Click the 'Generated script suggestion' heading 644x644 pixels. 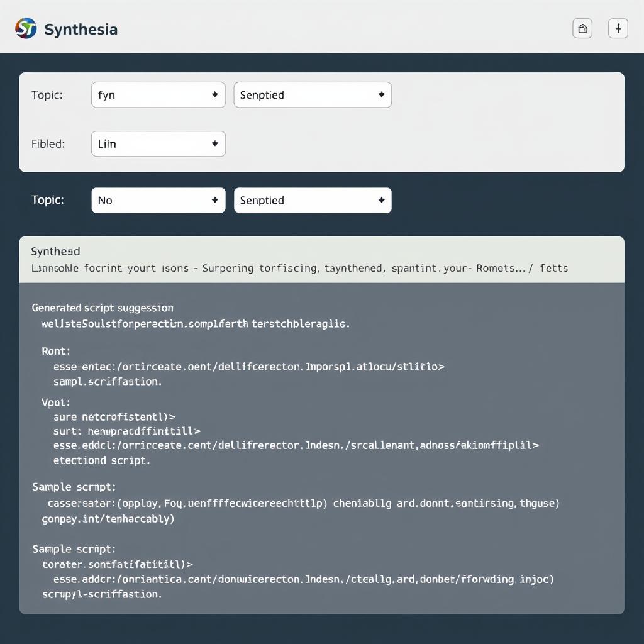coord(102,308)
